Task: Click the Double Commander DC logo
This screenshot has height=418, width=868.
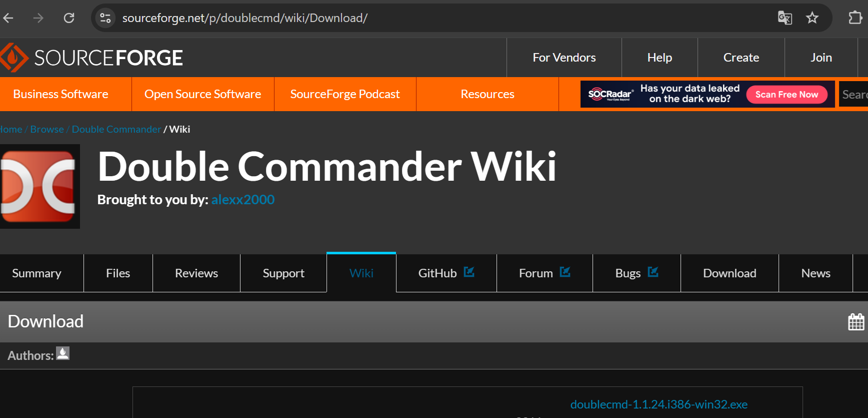Action: pyautogui.click(x=40, y=186)
